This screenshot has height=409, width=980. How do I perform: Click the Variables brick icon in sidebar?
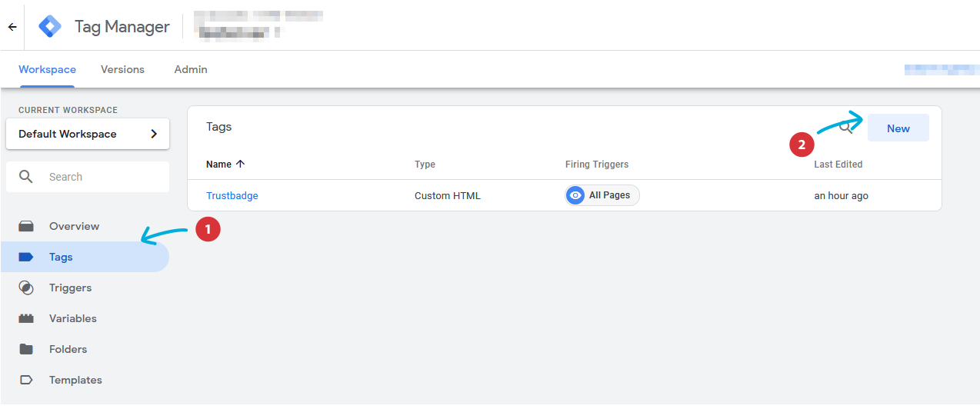pos(26,318)
